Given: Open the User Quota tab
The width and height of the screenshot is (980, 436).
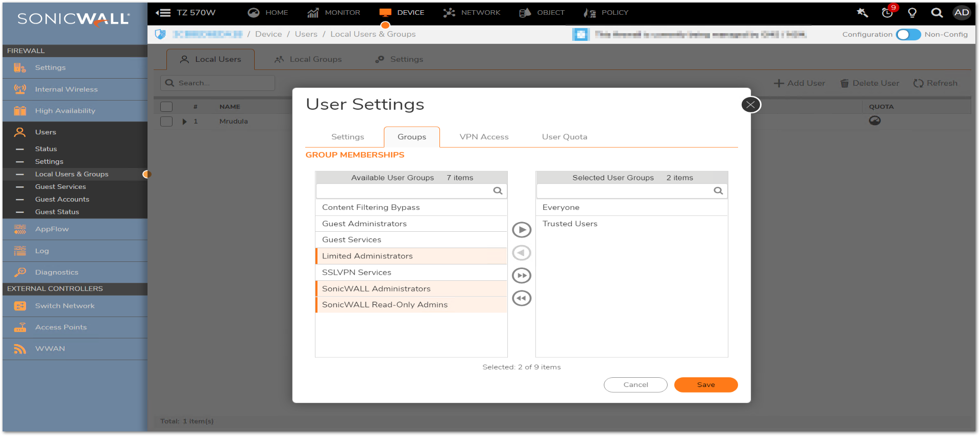Looking at the screenshot, I should coord(565,137).
